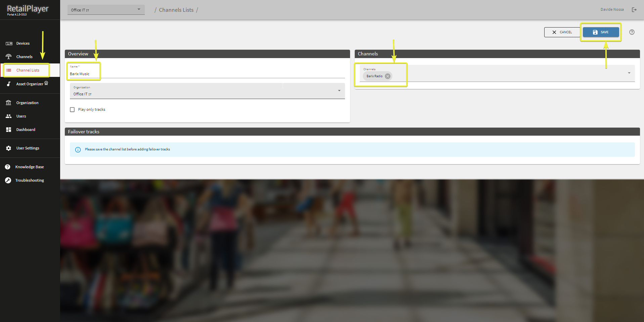The image size is (644, 322).
Task: Remove the Barix Radio channel chip
Action: 388,76
